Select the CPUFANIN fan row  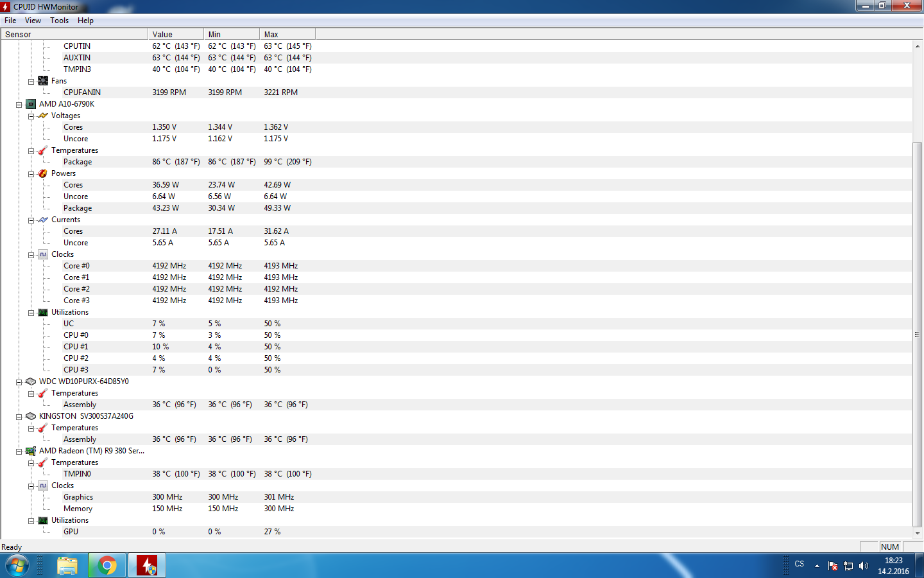456,92
